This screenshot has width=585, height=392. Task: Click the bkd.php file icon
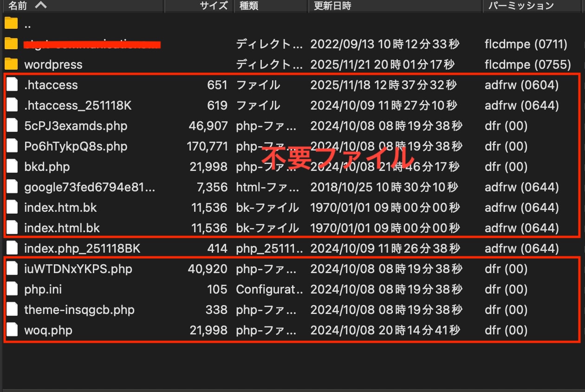12,167
